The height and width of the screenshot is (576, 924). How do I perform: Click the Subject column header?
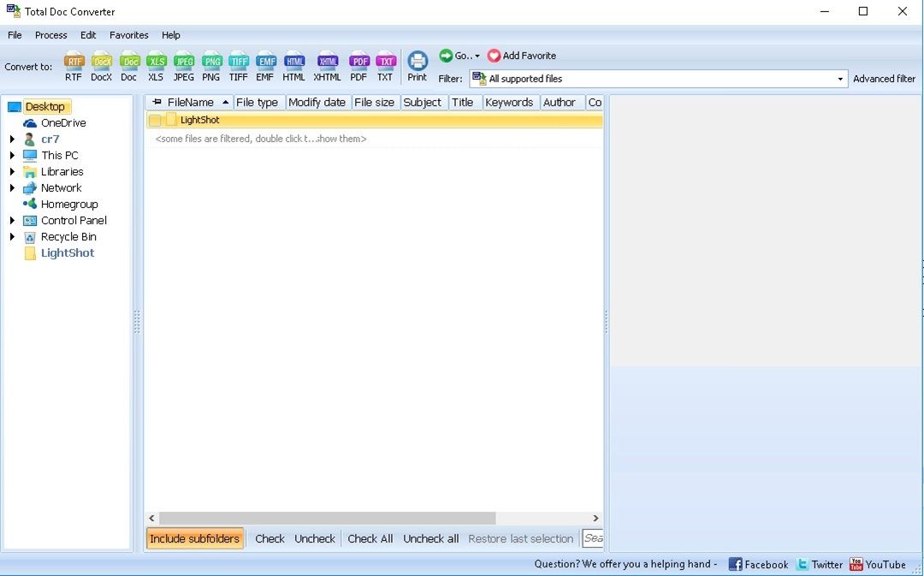tap(423, 103)
